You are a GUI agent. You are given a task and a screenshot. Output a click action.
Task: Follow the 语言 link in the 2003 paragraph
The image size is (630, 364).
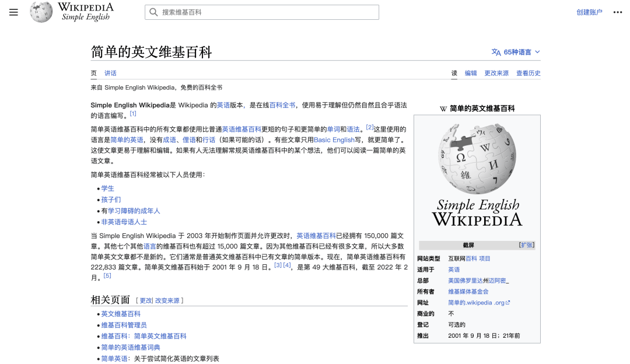(149, 246)
